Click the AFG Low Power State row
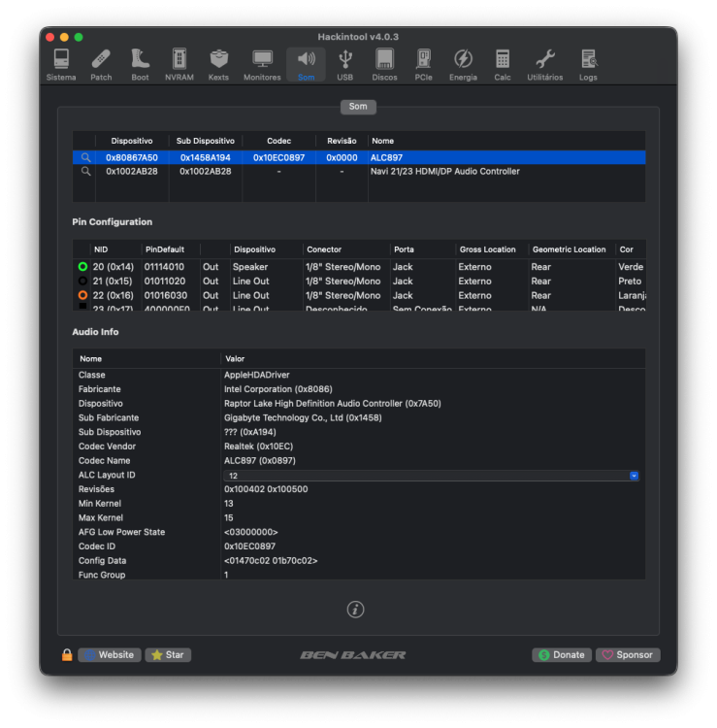 click(x=359, y=532)
